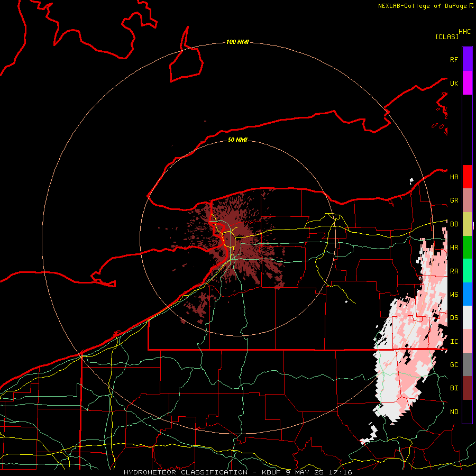Click the HR legend label
The width and height of the screenshot is (476, 476).
454,248
